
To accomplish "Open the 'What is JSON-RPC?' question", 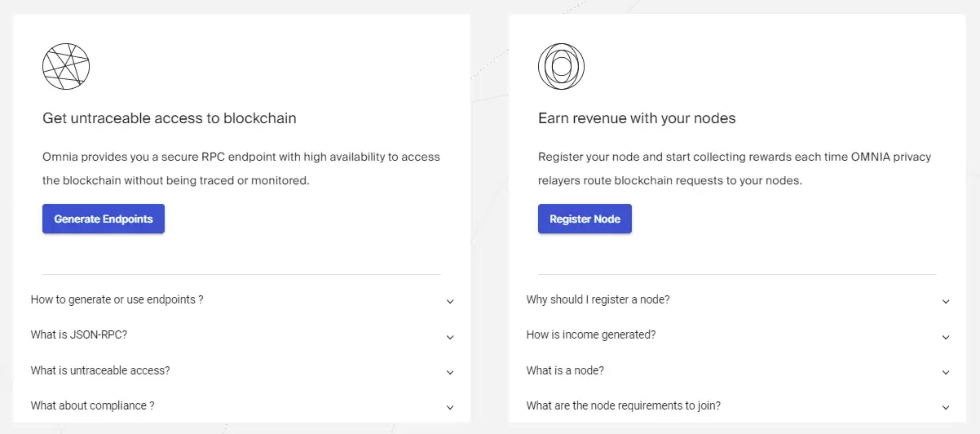I will (79, 334).
